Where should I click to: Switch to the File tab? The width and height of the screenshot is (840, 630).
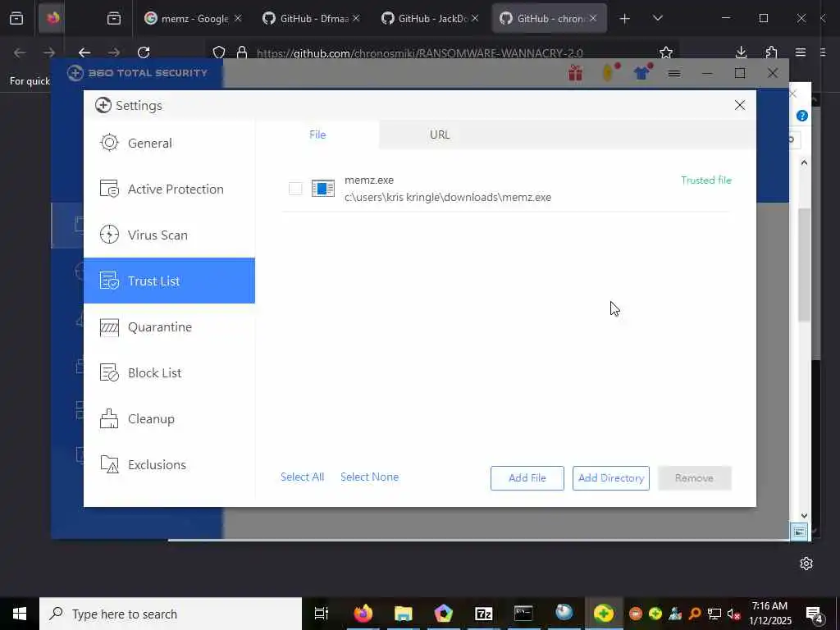317,135
